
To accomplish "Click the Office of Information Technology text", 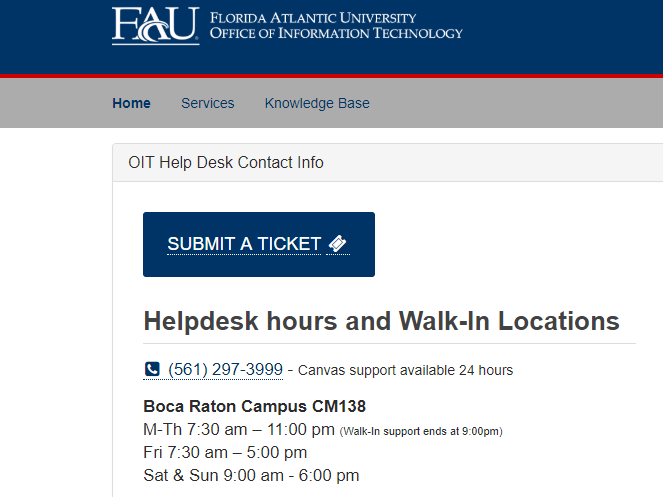I will [336, 34].
